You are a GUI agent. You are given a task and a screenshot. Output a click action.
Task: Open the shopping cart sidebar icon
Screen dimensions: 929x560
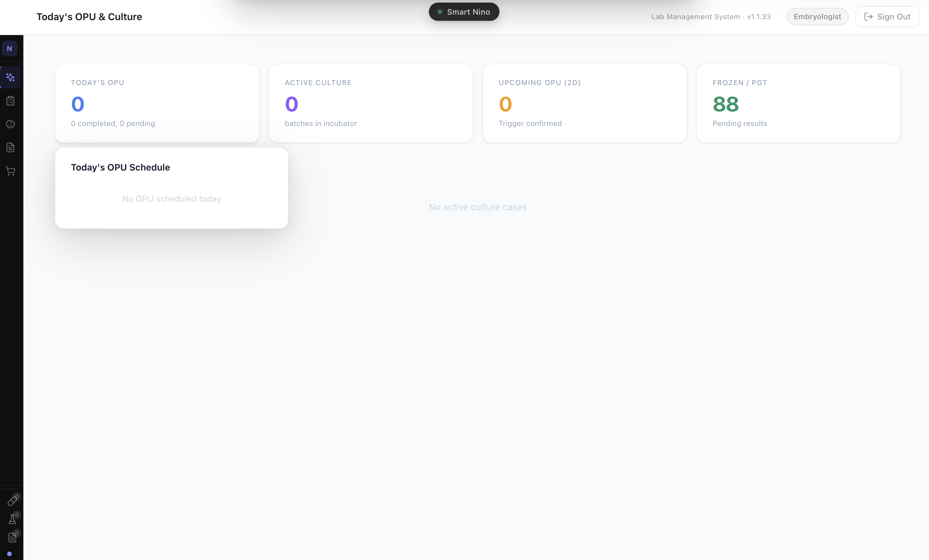click(x=10, y=171)
